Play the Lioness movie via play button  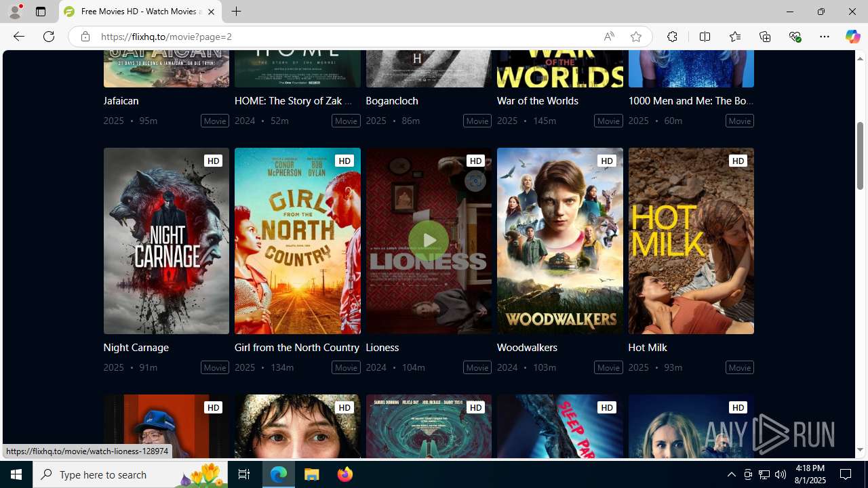point(429,241)
